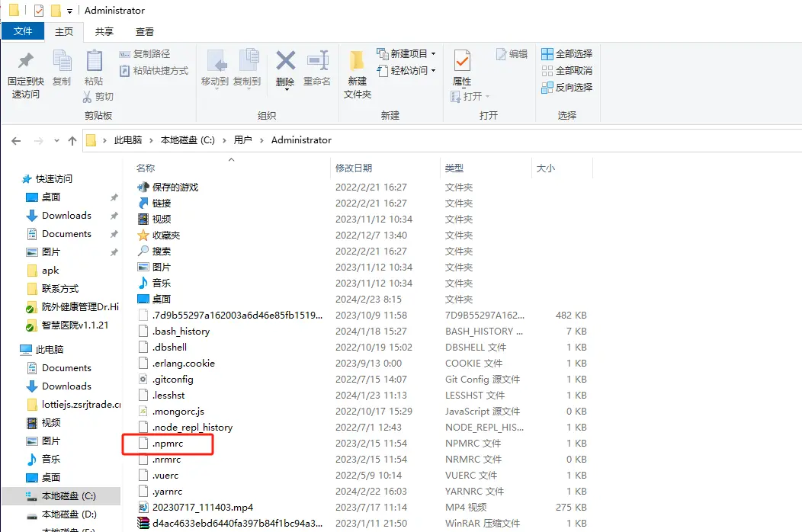
Task: Switch to the 查看 ribbon tab
Action: (145, 32)
